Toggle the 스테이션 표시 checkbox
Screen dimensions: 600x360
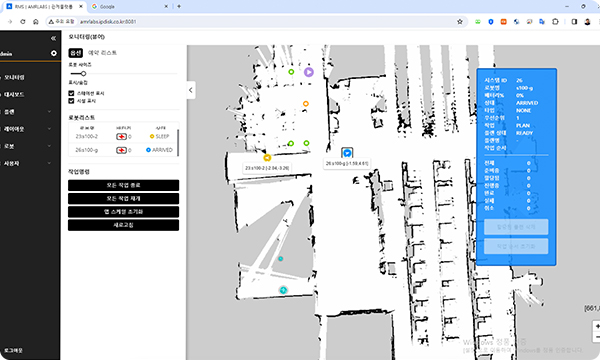[x=71, y=93]
